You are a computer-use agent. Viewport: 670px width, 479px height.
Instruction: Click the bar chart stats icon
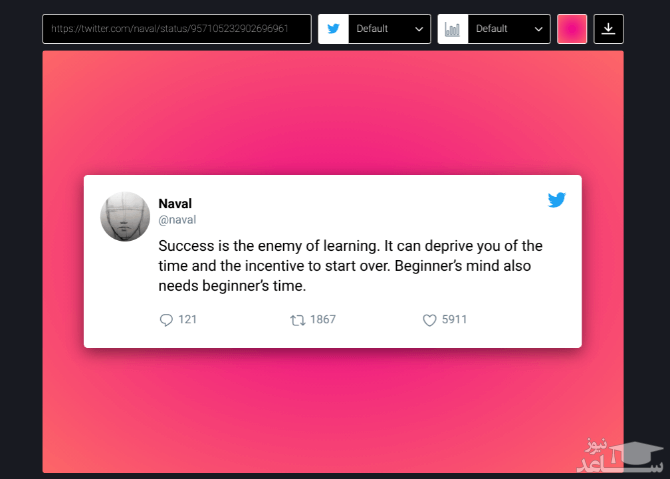point(453,29)
